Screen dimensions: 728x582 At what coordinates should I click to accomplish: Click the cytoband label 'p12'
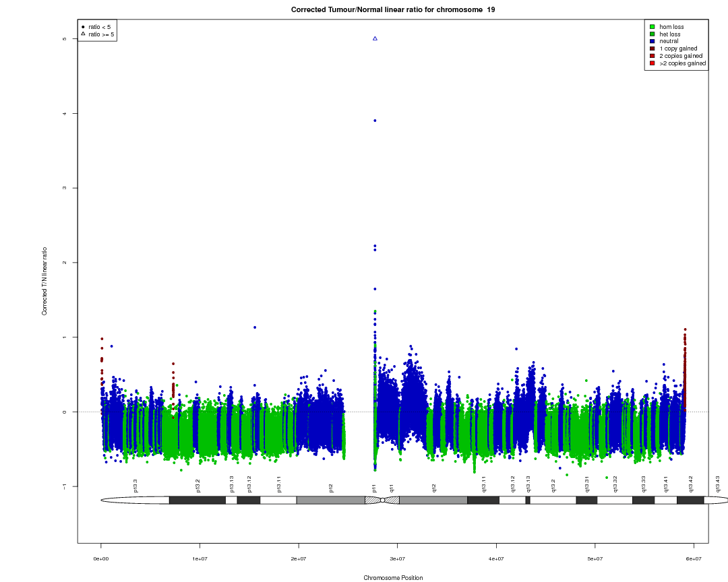[x=331, y=488]
